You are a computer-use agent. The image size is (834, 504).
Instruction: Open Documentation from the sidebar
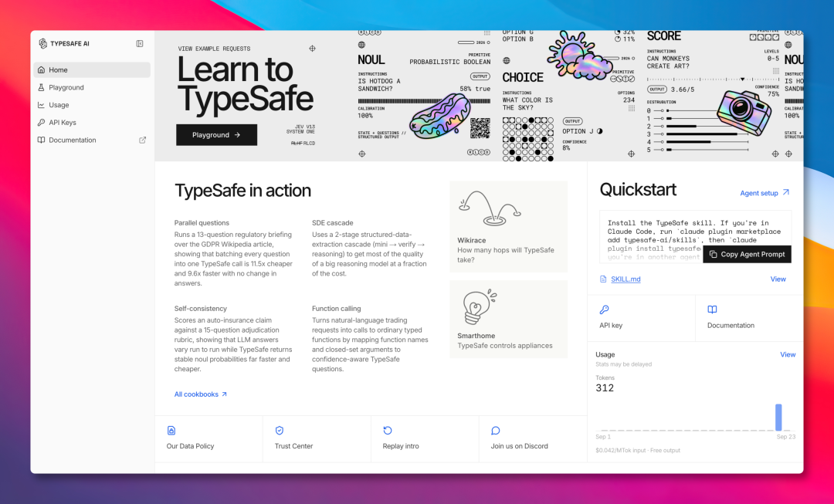92,140
